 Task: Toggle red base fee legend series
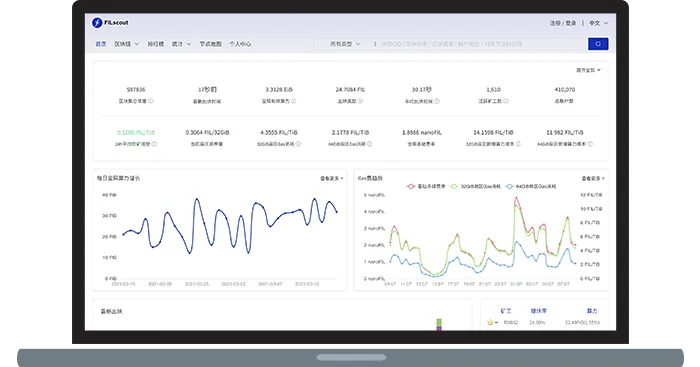pos(425,186)
